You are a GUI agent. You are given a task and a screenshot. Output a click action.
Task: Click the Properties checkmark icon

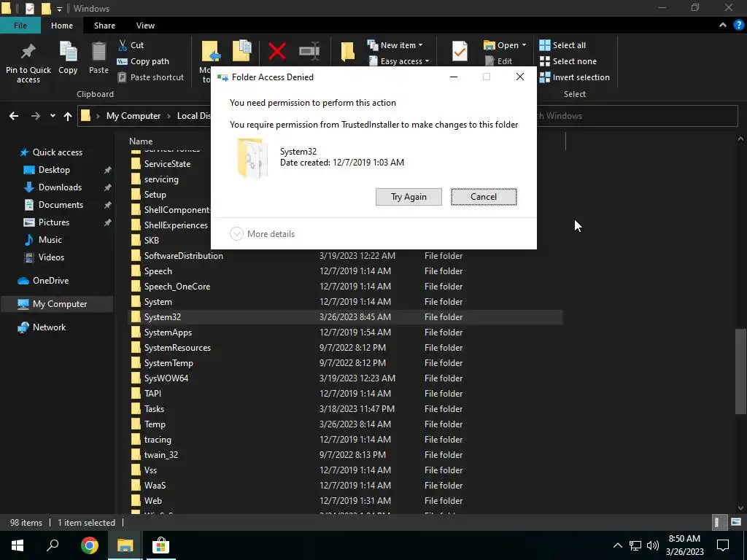click(x=460, y=51)
